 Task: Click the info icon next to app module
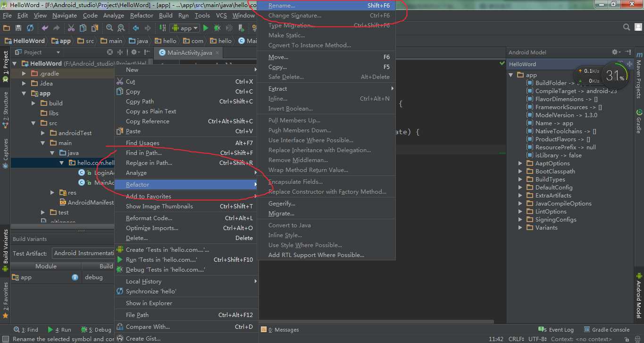[75, 277]
